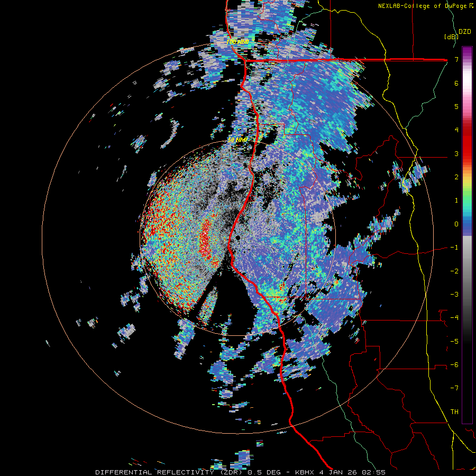
Task: Click the positive 2 value on the scale
Action: coord(456,177)
